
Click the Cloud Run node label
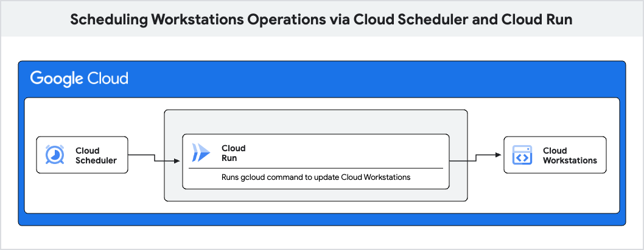click(x=233, y=153)
